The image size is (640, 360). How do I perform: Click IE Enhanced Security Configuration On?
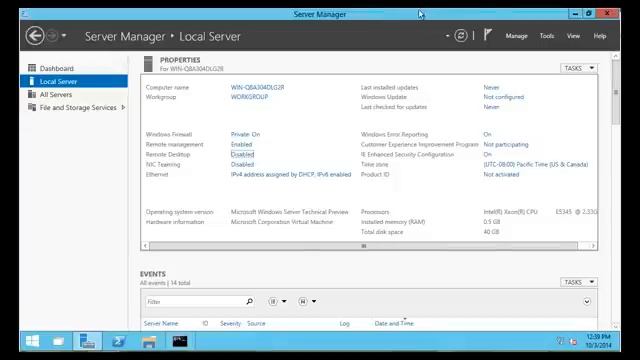click(x=487, y=154)
